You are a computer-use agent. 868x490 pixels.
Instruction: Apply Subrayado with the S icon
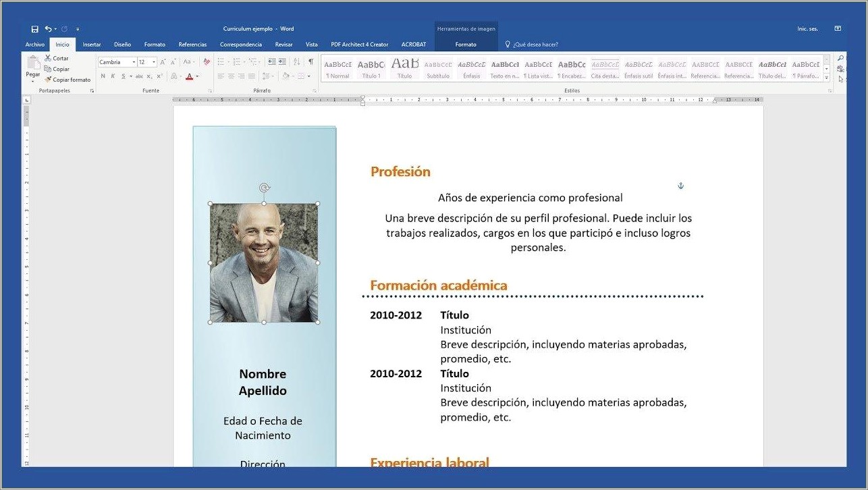pos(122,76)
